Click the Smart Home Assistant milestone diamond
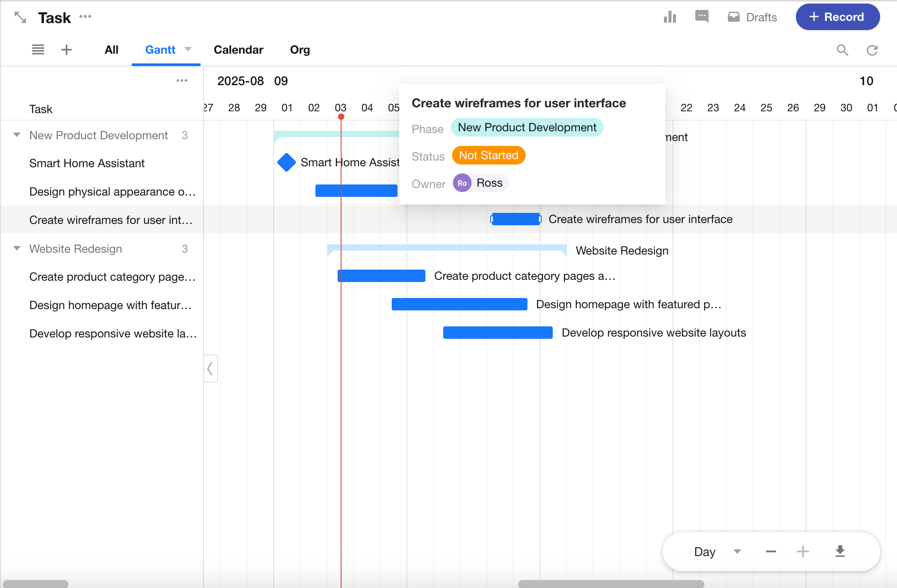The width and height of the screenshot is (897, 588). click(x=287, y=162)
